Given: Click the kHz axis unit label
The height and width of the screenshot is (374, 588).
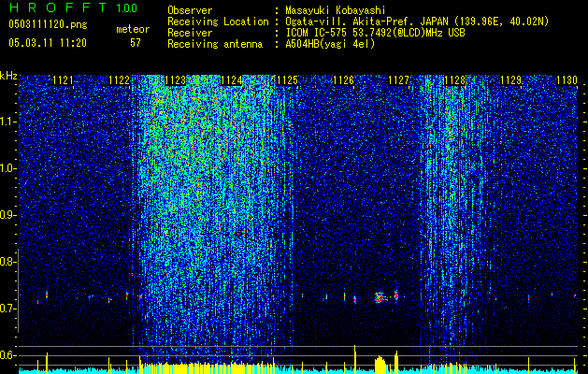Looking at the screenshot, I should [x=8, y=76].
